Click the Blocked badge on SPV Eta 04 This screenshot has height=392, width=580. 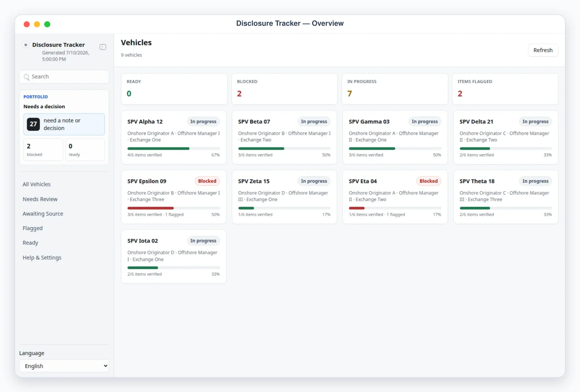(x=428, y=181)
